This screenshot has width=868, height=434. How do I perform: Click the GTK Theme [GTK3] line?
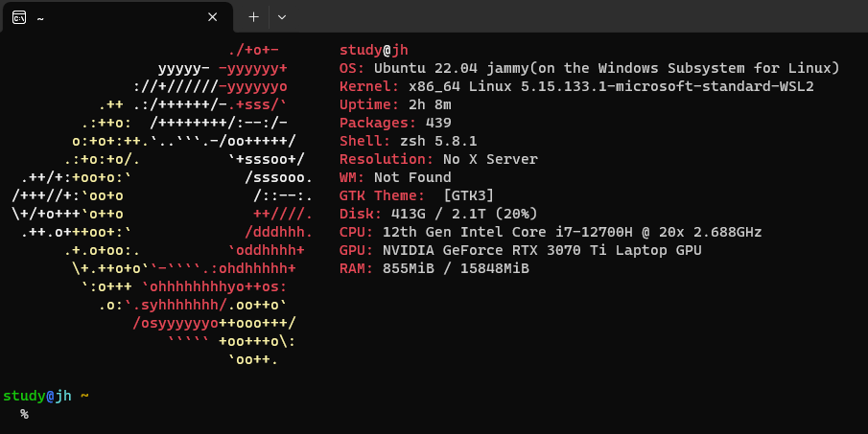417,195
